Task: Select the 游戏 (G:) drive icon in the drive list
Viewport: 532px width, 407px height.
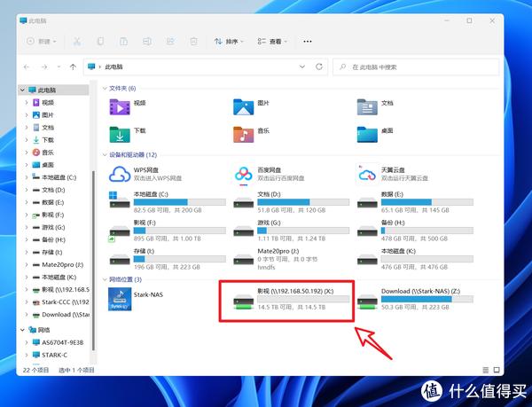Action: click(x=243, y=231)
